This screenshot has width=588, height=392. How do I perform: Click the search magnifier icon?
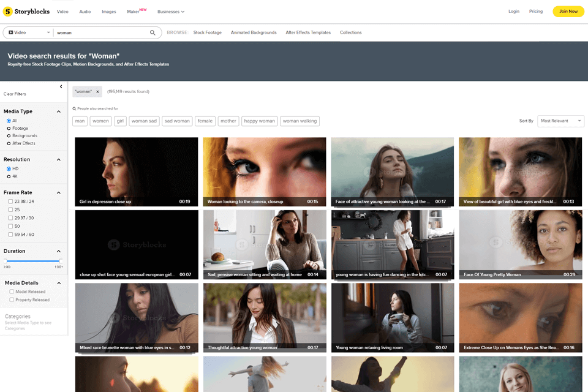(x=153, y=32)
